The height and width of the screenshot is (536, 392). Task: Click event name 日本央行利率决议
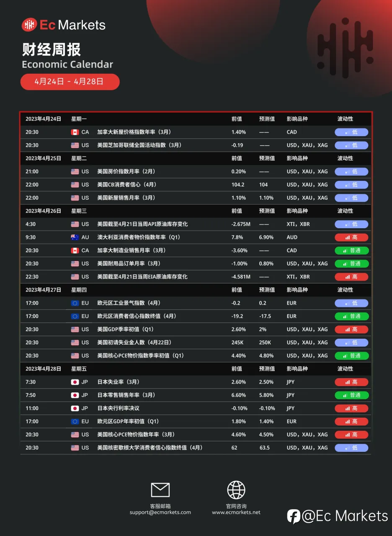click(118, 408)
